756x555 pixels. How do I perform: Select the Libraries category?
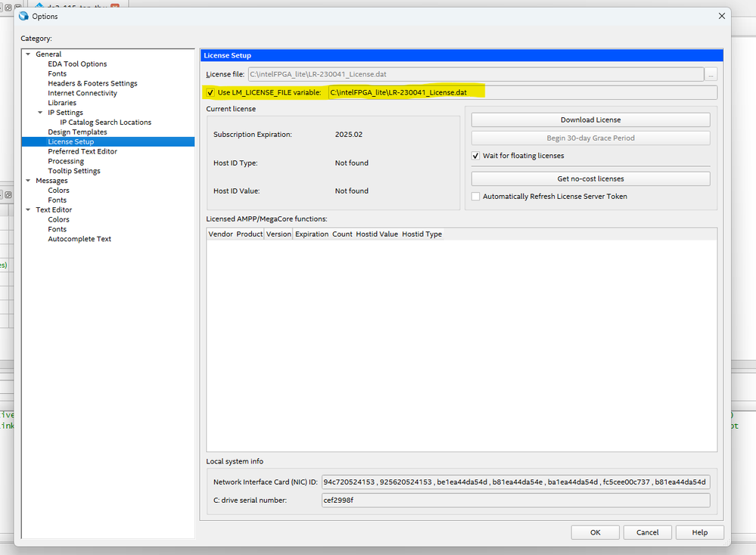click(62, 103)
